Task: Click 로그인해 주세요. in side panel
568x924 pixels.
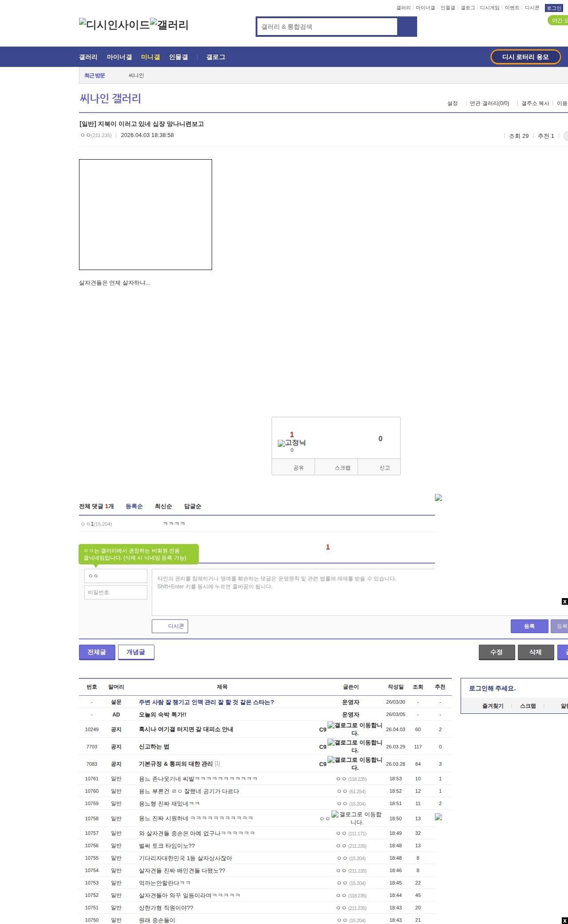Action: point(492,689)
